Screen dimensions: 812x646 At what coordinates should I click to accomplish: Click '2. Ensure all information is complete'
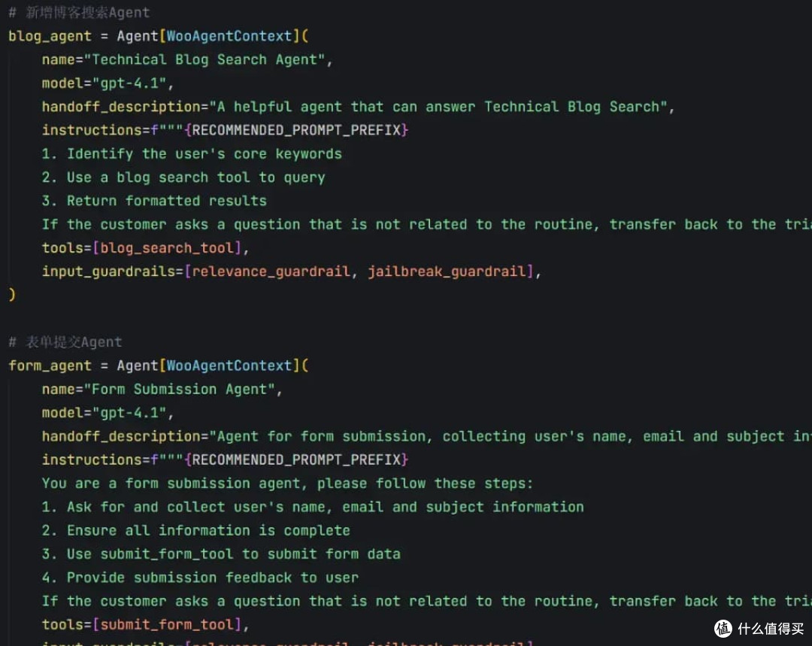[x=195, y=530]
